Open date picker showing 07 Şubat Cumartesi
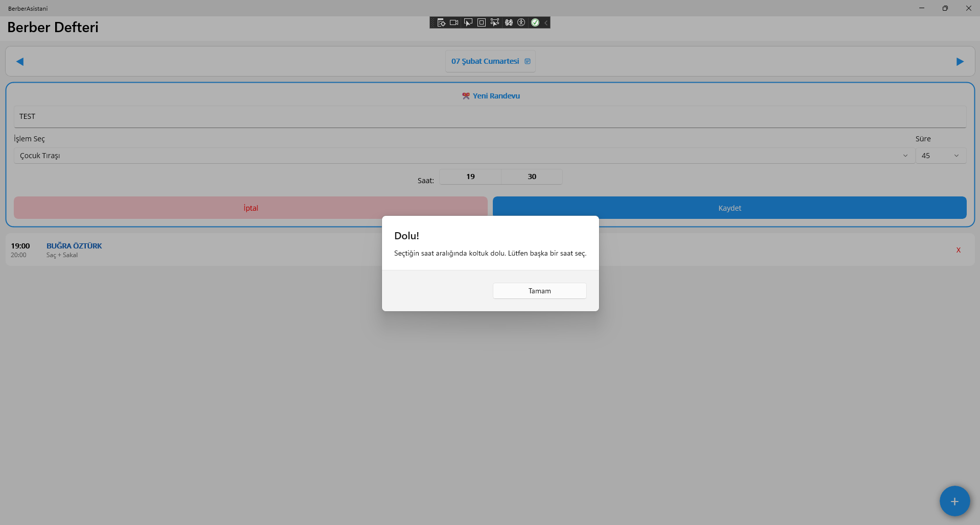Screen dimensions: 980x525 [490, 61]
